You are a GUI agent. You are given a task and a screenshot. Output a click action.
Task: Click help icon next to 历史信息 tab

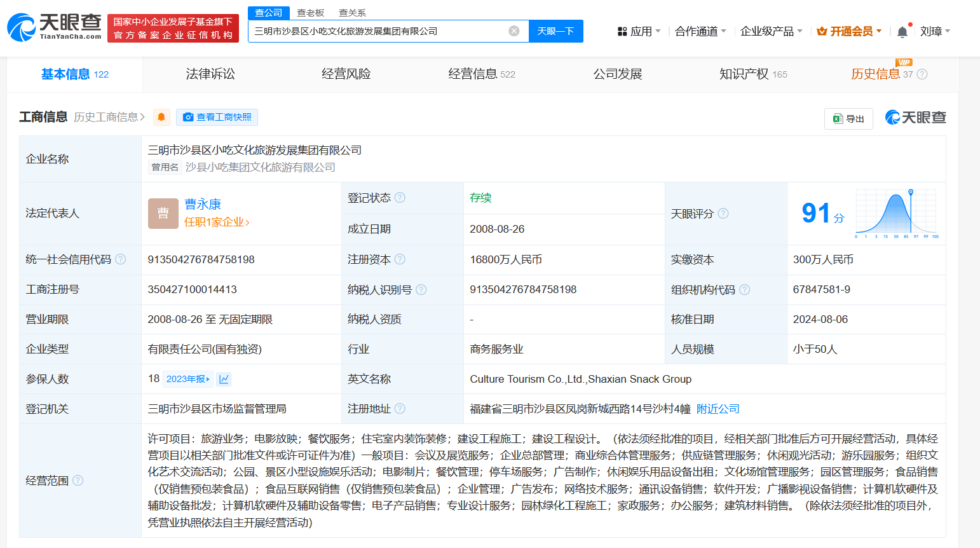pos(922,74)
